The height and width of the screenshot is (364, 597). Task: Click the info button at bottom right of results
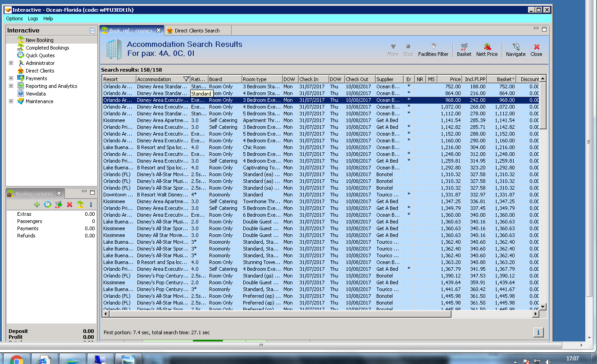538,332
